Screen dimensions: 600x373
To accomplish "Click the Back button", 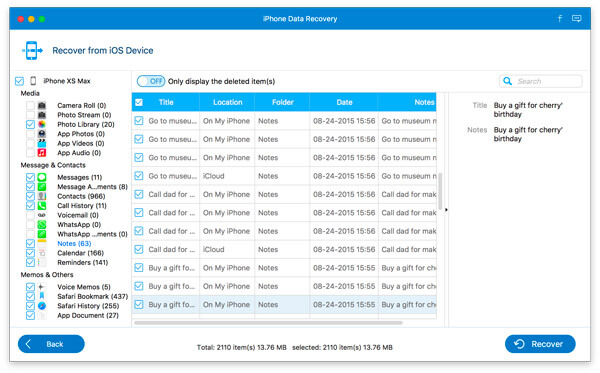I will point(51,344).
